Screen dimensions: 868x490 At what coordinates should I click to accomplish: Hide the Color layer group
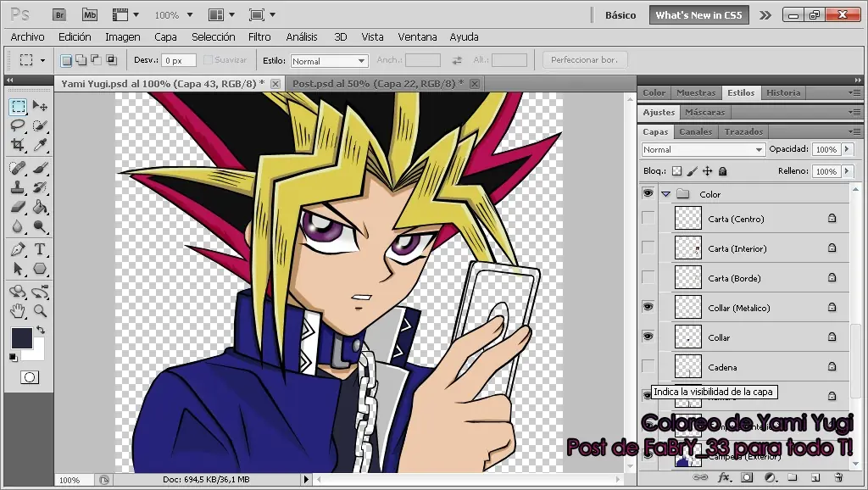648,194
